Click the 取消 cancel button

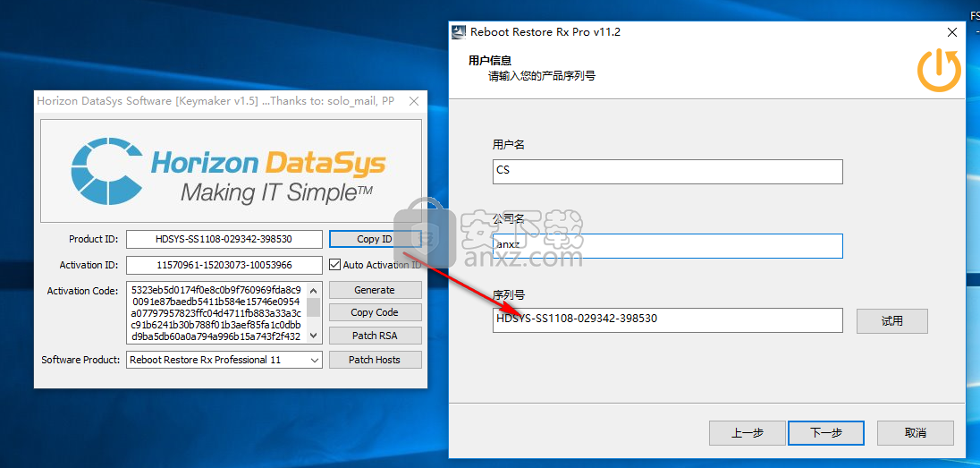coord(916,433)
